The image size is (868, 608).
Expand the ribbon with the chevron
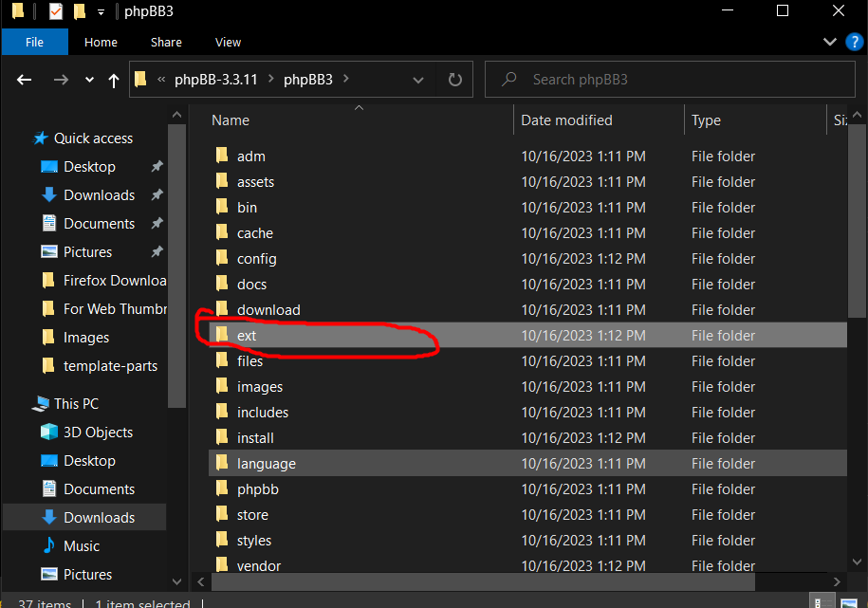click(830, 42)
